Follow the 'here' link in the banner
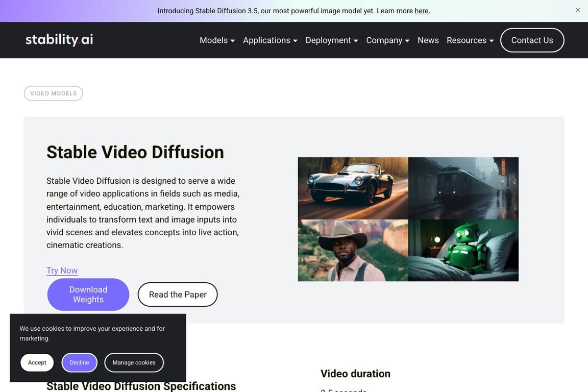The width and height of the screenshot is (588, 392). [421, 11]
